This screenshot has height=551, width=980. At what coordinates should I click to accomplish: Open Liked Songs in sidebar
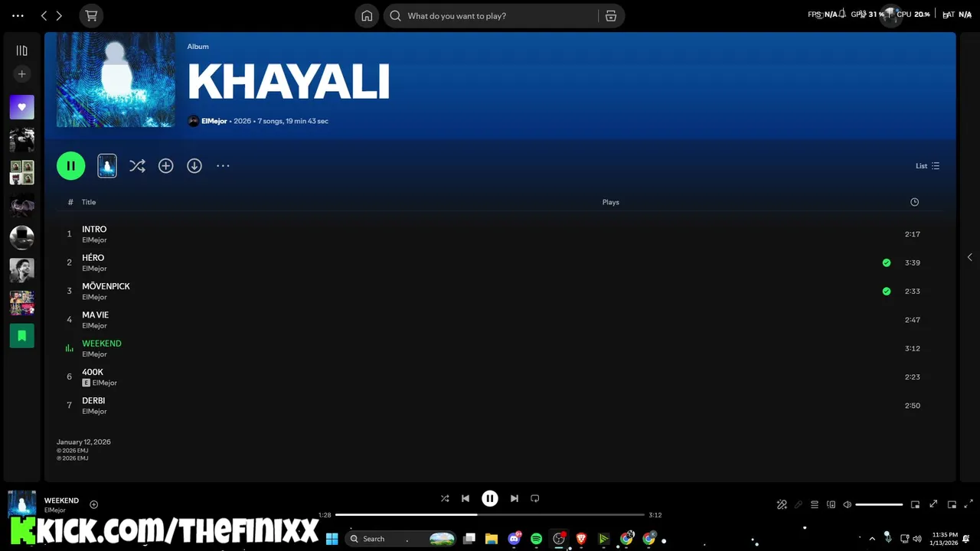pyautogui.click(x=21, y=107)
